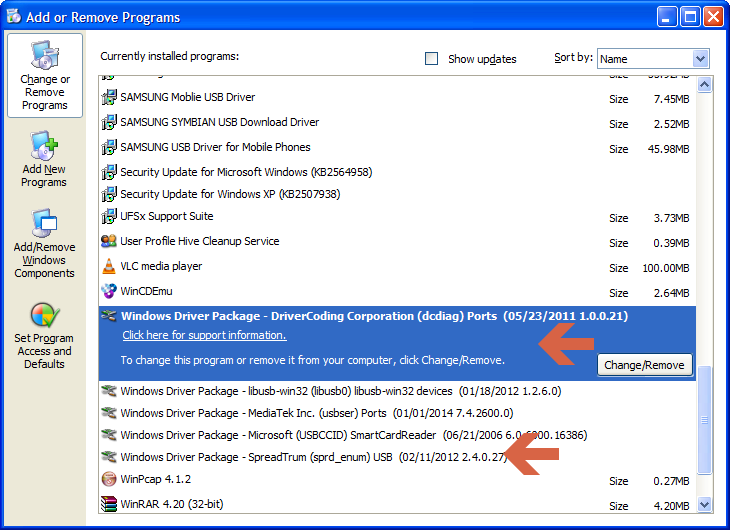Viewport: 730px width, 530px height.
Task: Click SAMSUNG Moblie USB Driver icon
Action: (x=109, y=97)
